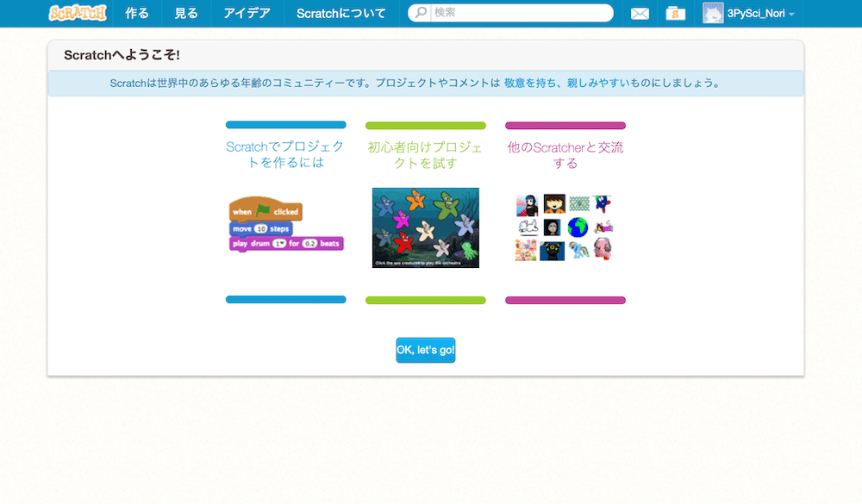Image resolution: width=862 pixels, height=504 pixels.
Task: Open the My Stuff folder icon
Action: pos(675,13)
